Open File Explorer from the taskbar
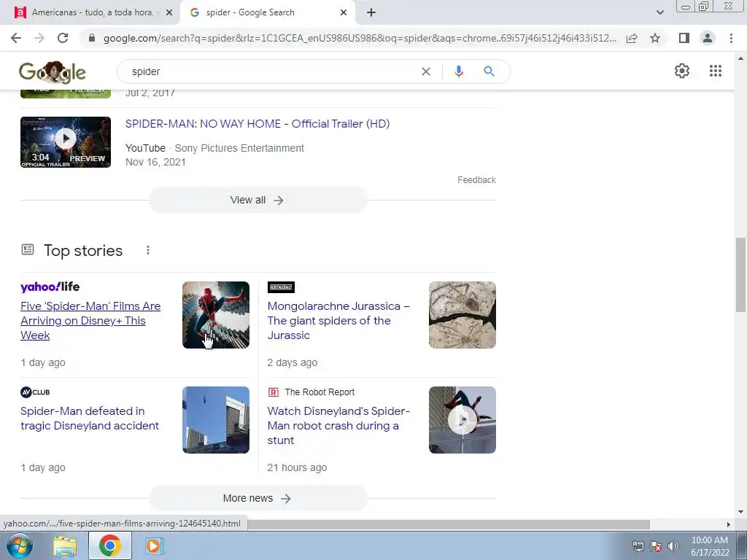This screenshot has width=747, height=560. point(65,546)
